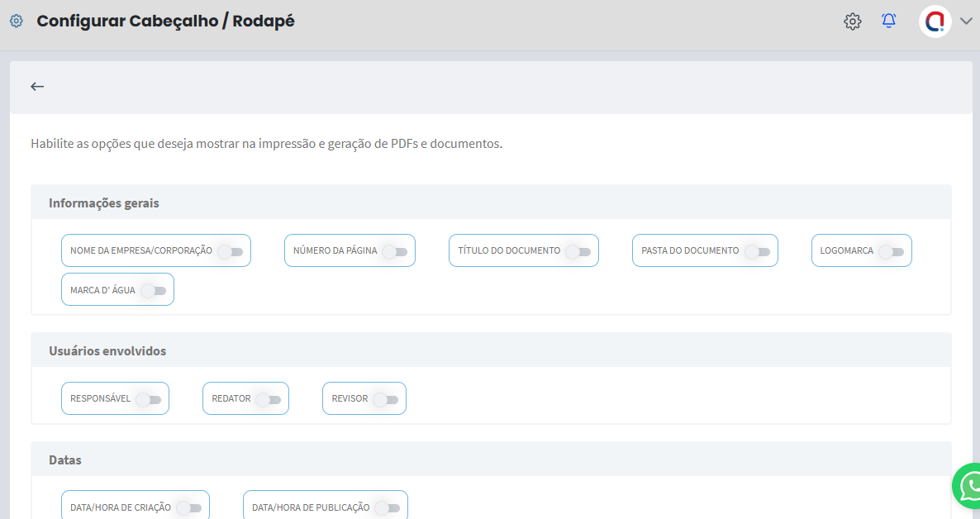Image resolution: width=980 pixels, height=519 pixels.
Task: Click the gear icon beside page title
Action: coord(16,21)
